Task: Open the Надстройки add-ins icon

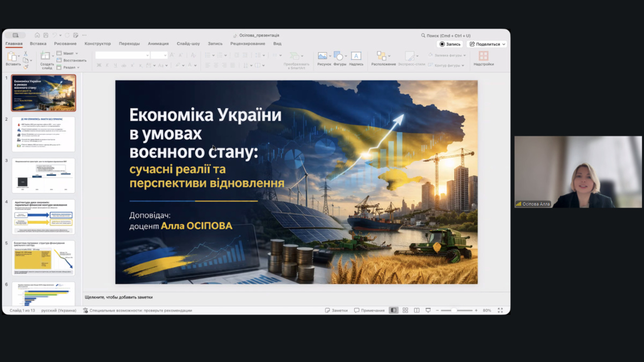Action: [x=483, y=56]
